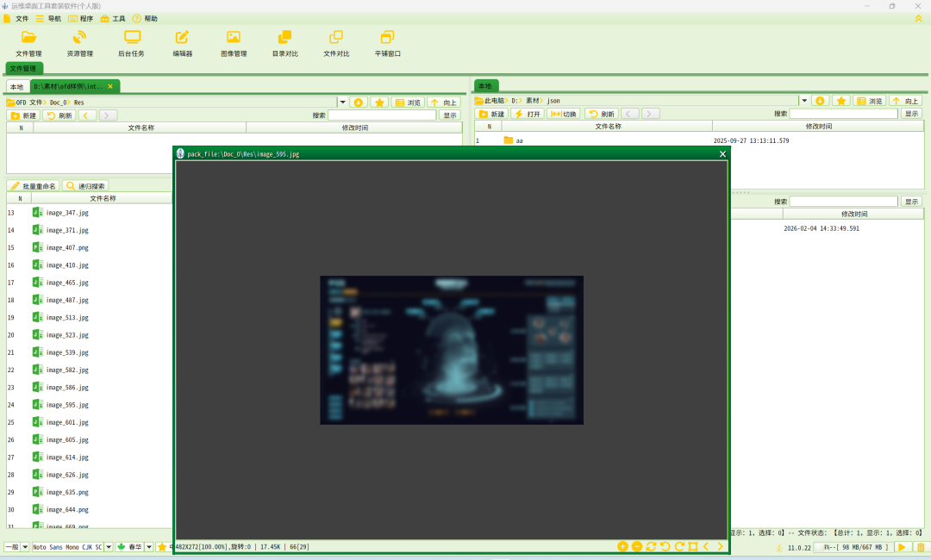This screenshot has width=931, height=560.
Task: Click the left pane 显示 button
Action: tap(450, 115)
